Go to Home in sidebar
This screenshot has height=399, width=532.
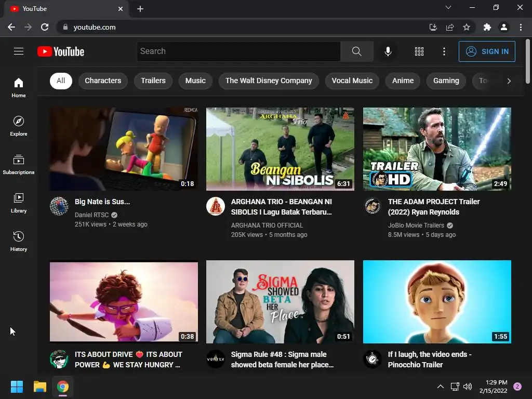pyautogui.click(x=19, y=87)
